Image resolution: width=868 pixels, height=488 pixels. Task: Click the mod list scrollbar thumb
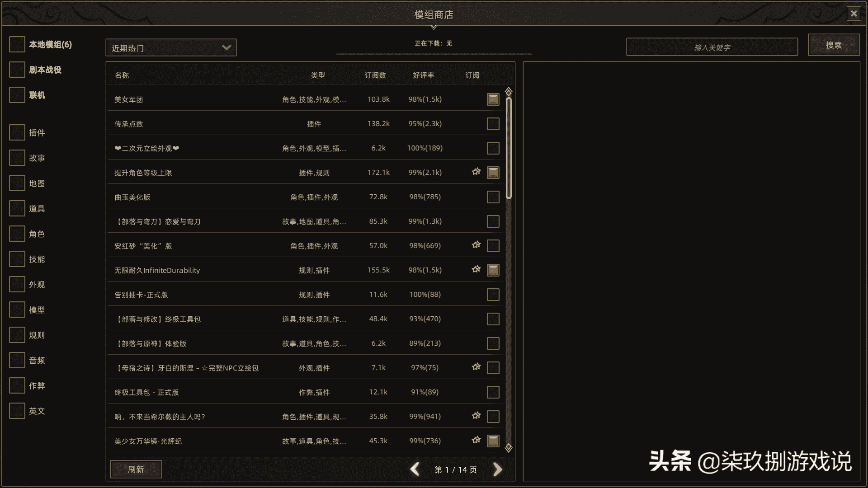click(x=509, y=148)
